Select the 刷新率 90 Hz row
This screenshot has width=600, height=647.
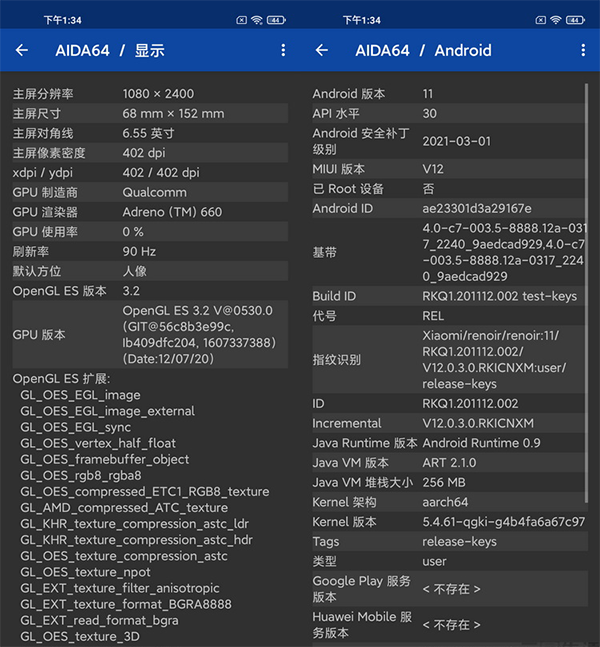(x=150, y=251)
